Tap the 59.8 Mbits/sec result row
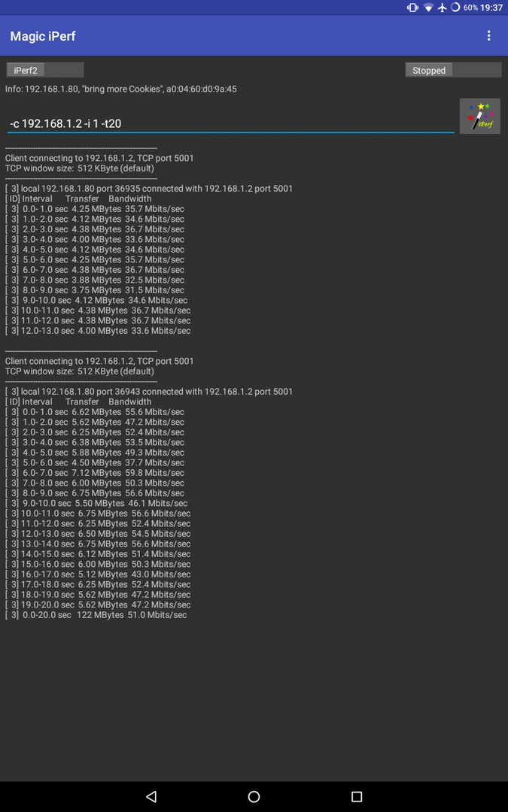 point(95,473)
